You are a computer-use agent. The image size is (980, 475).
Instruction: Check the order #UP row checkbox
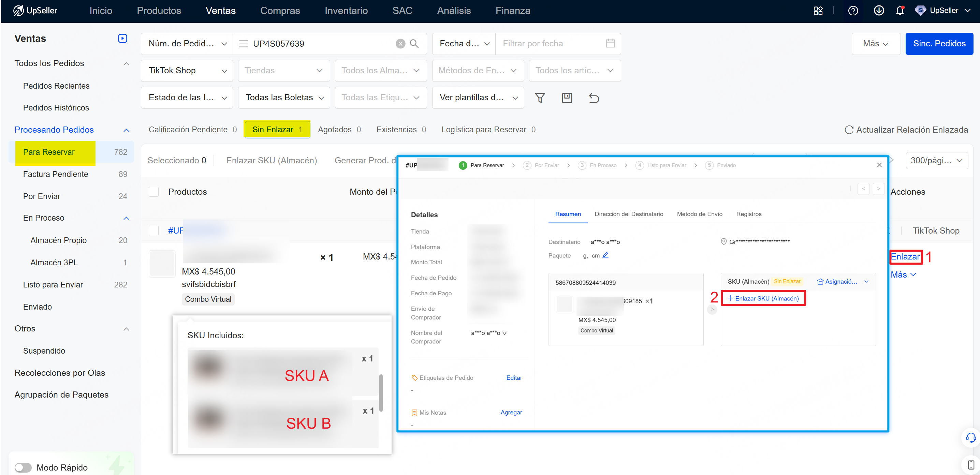[154, 231]
